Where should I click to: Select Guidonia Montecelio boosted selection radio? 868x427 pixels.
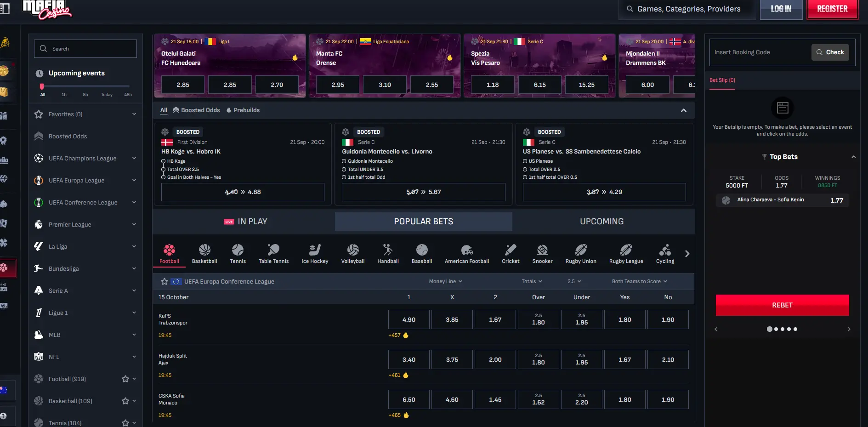(344, 161)
